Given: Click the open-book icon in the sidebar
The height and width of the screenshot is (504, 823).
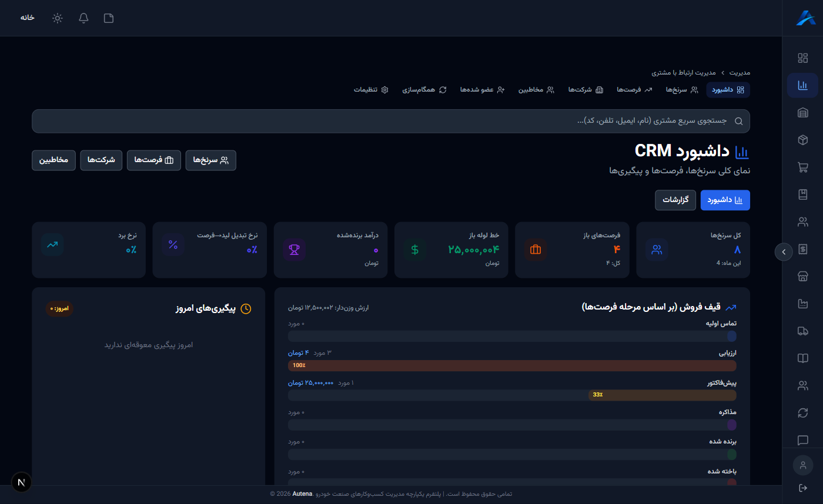Looking at the screenshot, I should [x=802, y=358].
